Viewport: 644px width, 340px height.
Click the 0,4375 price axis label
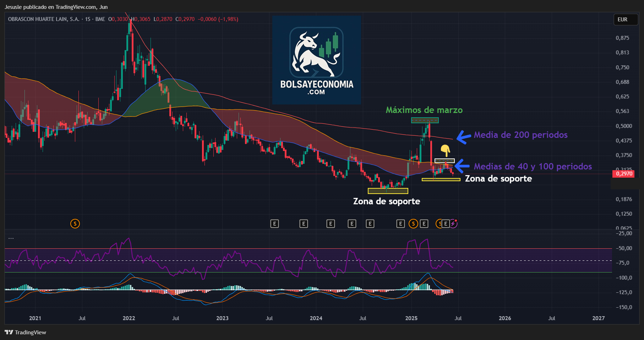pos(624,140)
